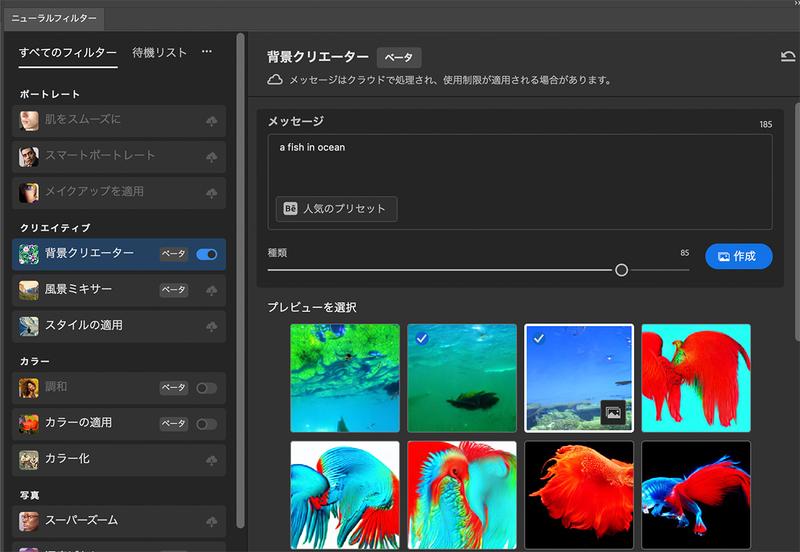Select スタイルの適用 filter row
Screen dimensions: 800x552
pyautogui.click(x=119, y=327)
